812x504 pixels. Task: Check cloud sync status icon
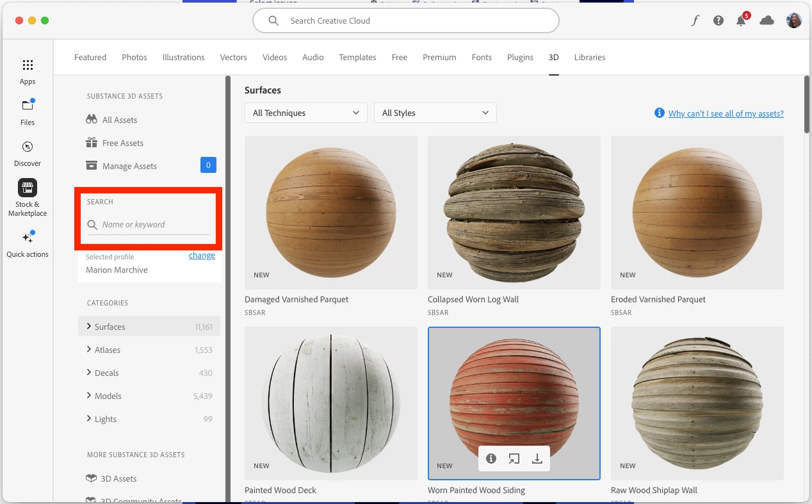pyautogui.click(x=767, y=20)
